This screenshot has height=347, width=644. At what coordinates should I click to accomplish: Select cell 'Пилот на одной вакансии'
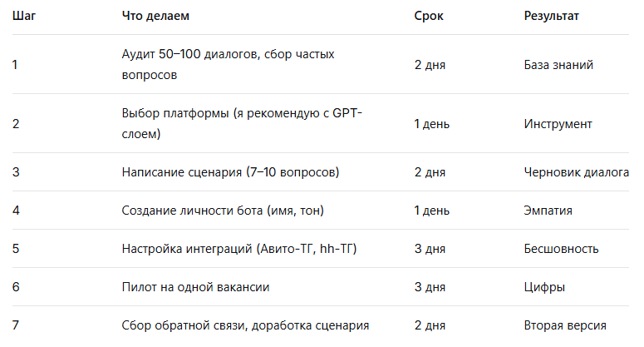[x=195, y=287]
